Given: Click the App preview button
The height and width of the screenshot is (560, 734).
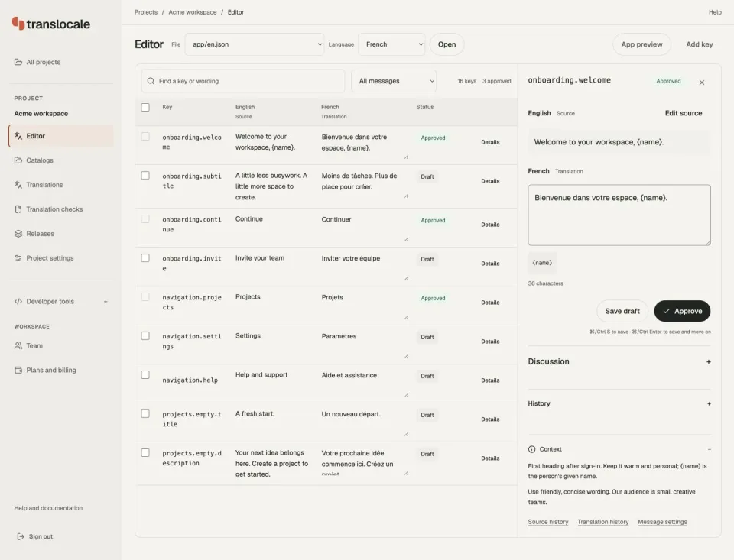Looking at the screenshot, I should (641, 44).
